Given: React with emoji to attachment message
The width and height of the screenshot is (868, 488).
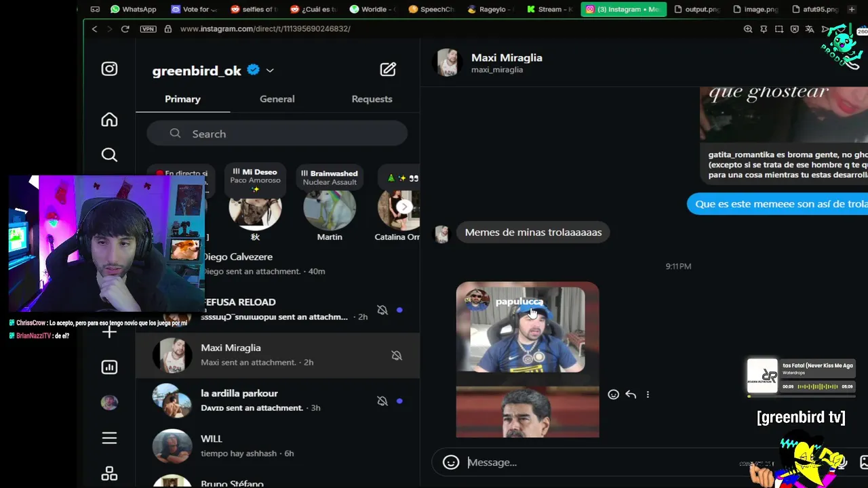Looking at the screenshot, I should tap(613, 394).
